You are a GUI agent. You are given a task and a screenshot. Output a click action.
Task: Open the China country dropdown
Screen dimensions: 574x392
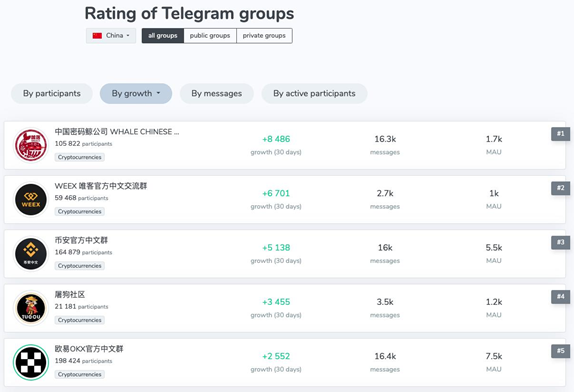point(111,36)
